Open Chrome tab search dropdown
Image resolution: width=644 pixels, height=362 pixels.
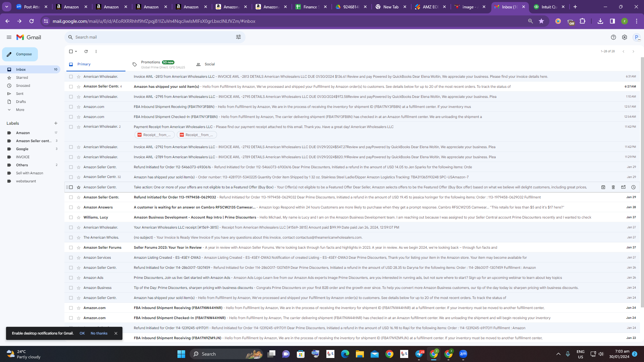pyautogui.click(x=6, y=7)
